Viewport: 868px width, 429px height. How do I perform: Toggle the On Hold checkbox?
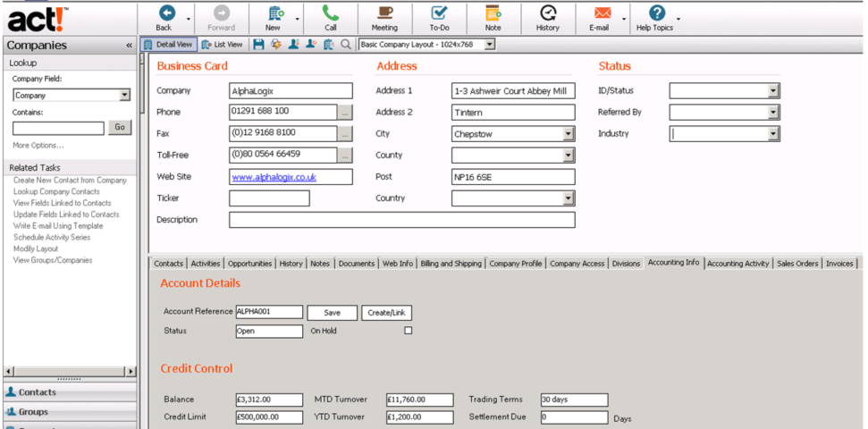[409, 331]
